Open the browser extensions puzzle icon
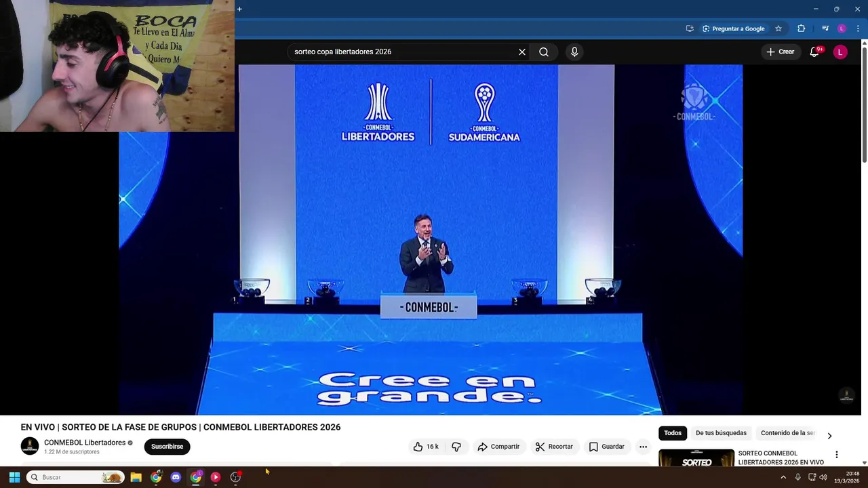Viewport: 868px width, 488px height. 802,28
